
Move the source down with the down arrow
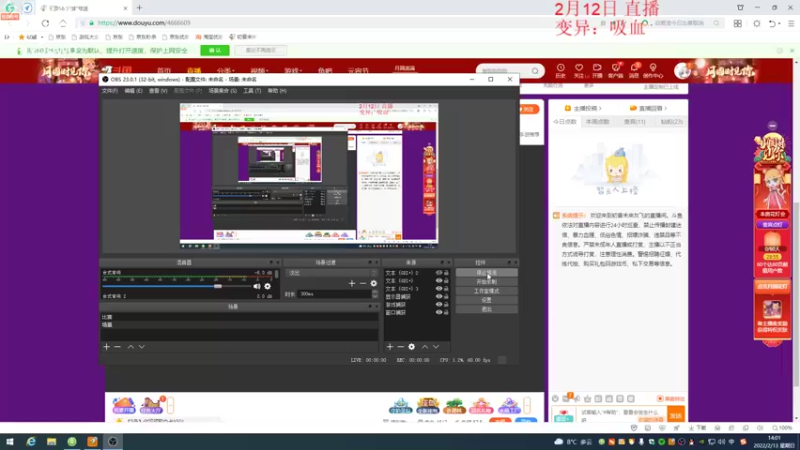click(x=436, y=347)
